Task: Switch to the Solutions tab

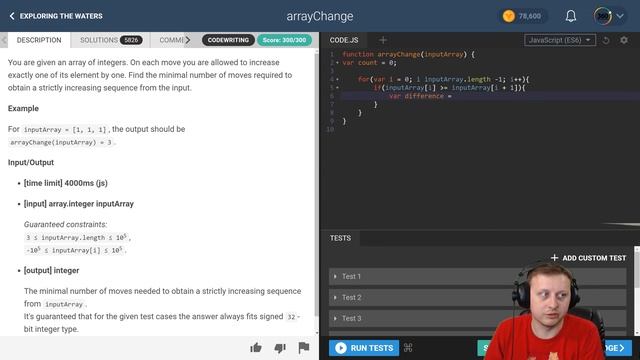Action: coord(111,40)
